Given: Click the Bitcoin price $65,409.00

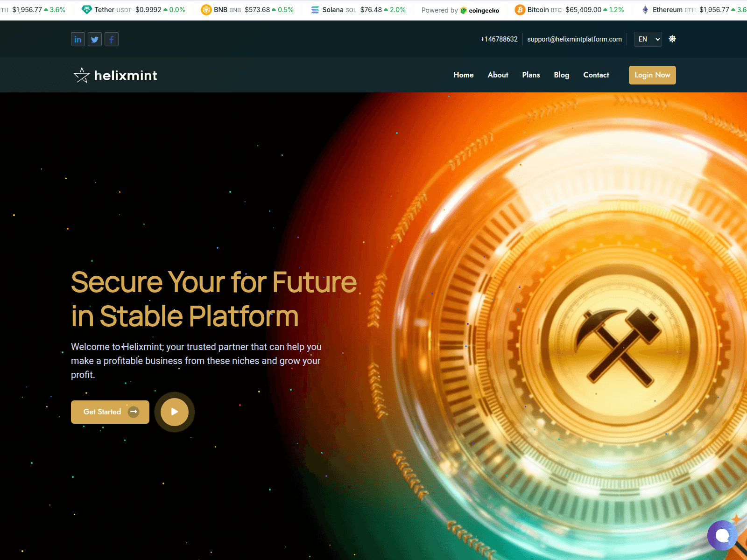Looking at the screenshot, I should click(x=583, y=10).
